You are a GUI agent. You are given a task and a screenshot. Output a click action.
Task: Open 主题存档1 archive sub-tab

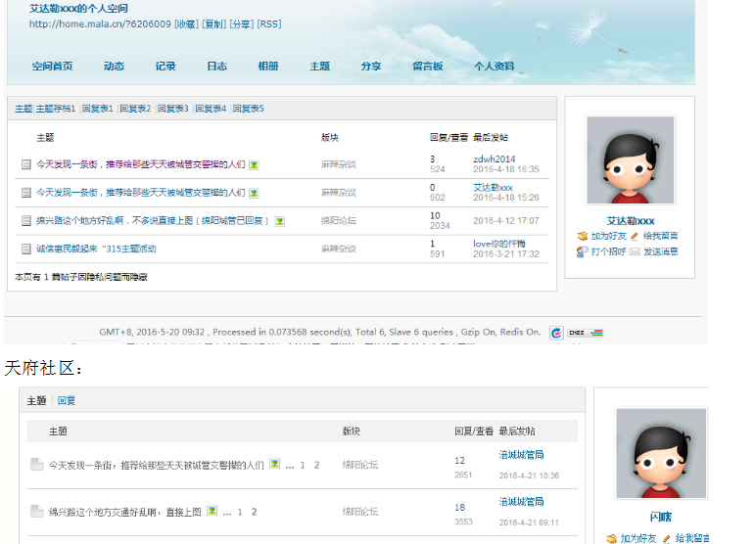(x=56, y=109)
